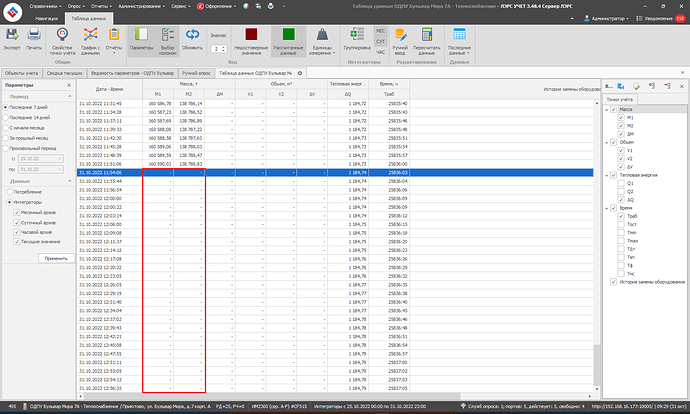This screenshot has height=414, width=690.
Task: Click the Применить button
Action: coord(56,258)
